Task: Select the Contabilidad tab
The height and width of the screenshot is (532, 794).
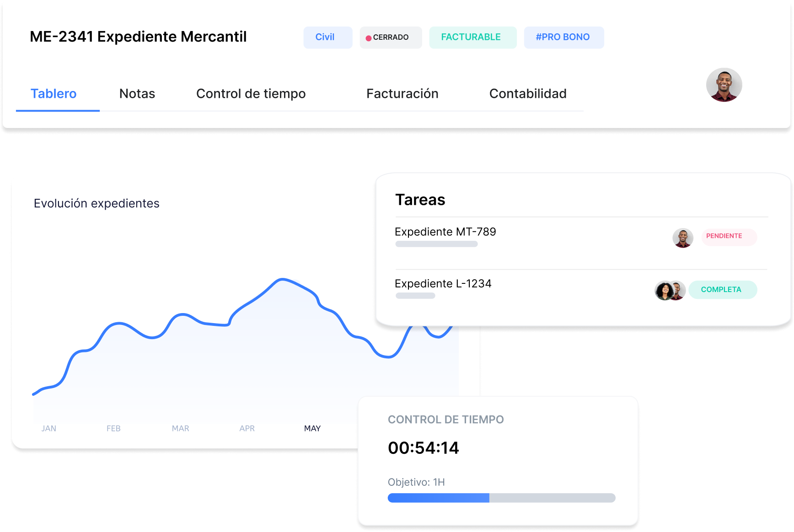Action: pos(528,94)
